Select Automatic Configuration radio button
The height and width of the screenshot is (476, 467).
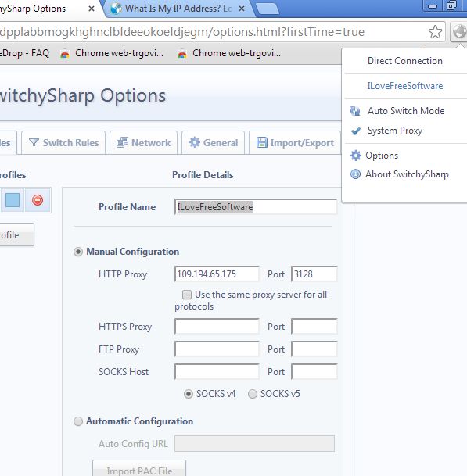coord(78,421)
